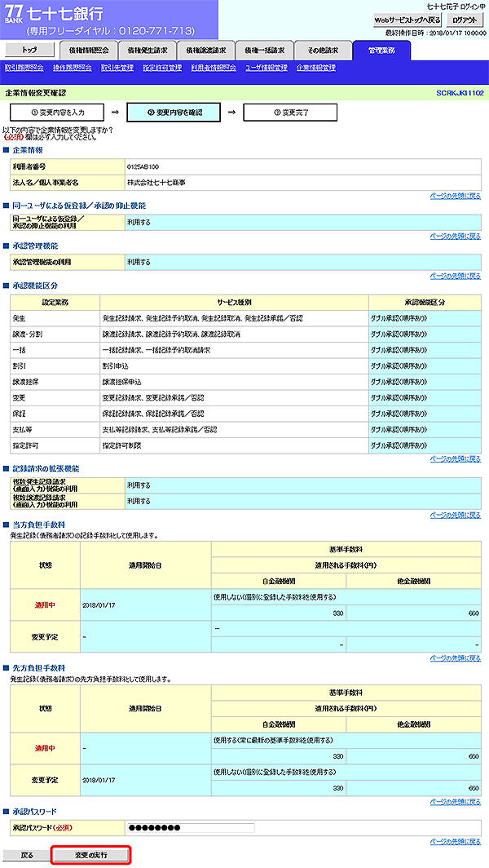Click ダブル承認 cell in 発生 row
The image size is (489, 868).
point(425,319)
